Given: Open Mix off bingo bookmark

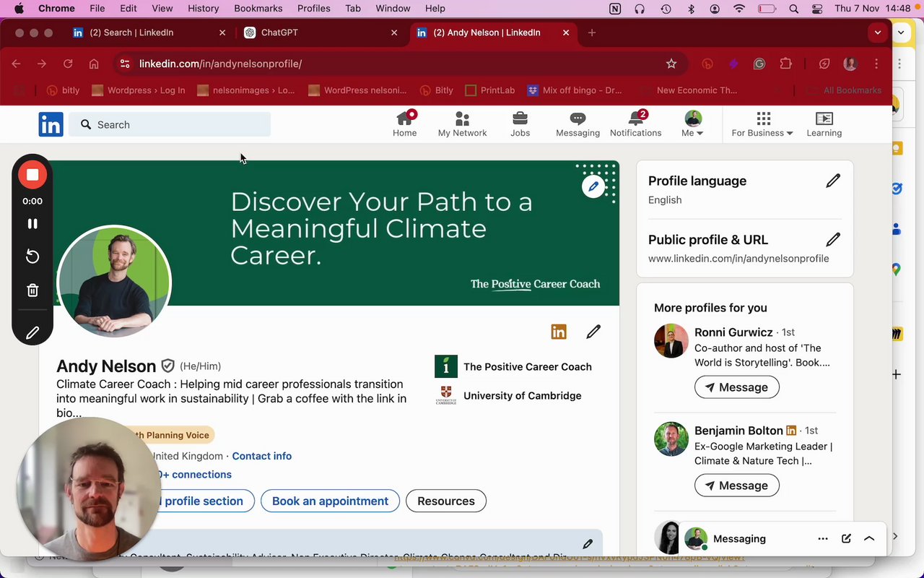Looking at the screenshot, I should [575, 90].
